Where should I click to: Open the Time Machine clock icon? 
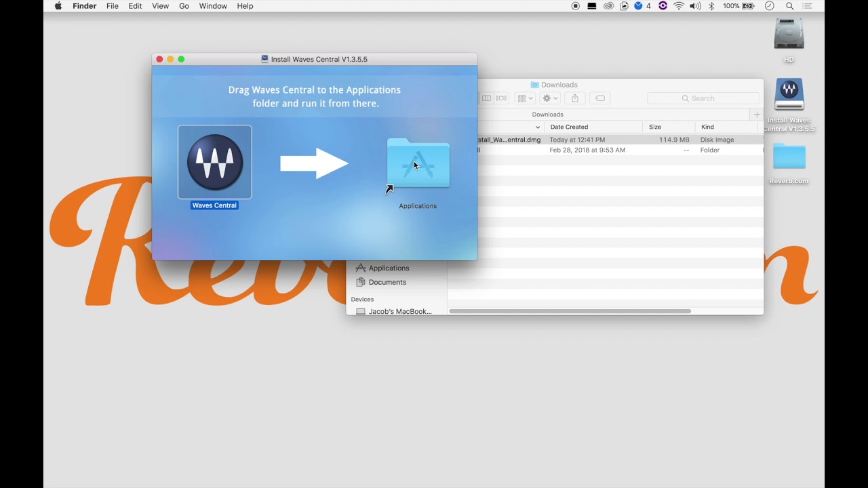point(770,6)
